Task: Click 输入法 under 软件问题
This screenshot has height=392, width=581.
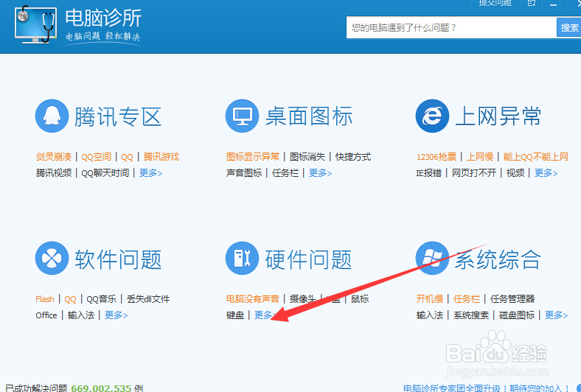Action: pyautogui.click(x=81, y=315)
